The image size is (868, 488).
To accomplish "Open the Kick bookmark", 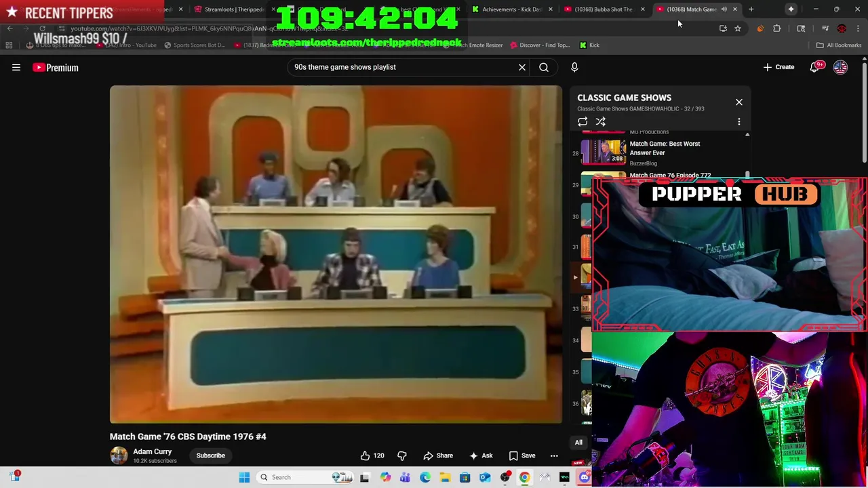I will pos(589,45).
